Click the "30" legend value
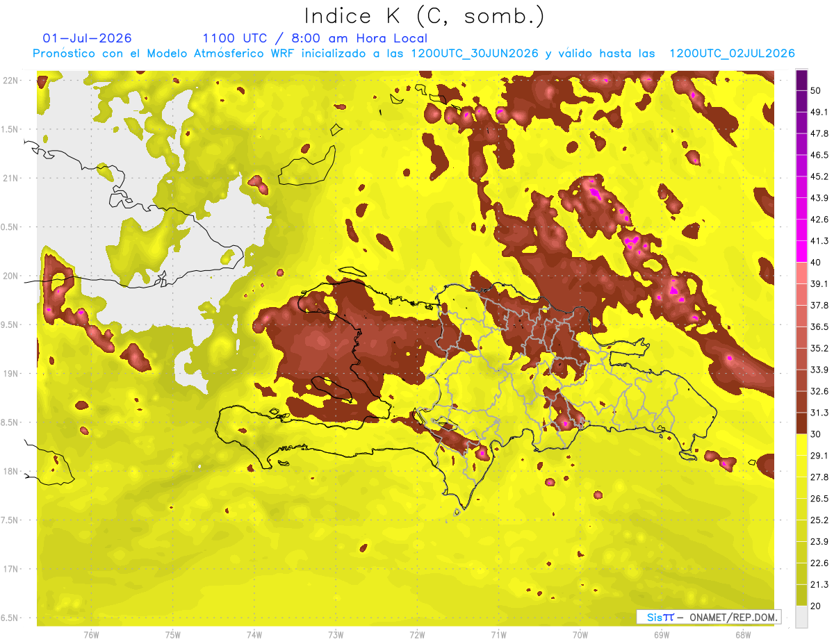Image resolution: width=834 pixels, height=644 pixels. [816, 434]
